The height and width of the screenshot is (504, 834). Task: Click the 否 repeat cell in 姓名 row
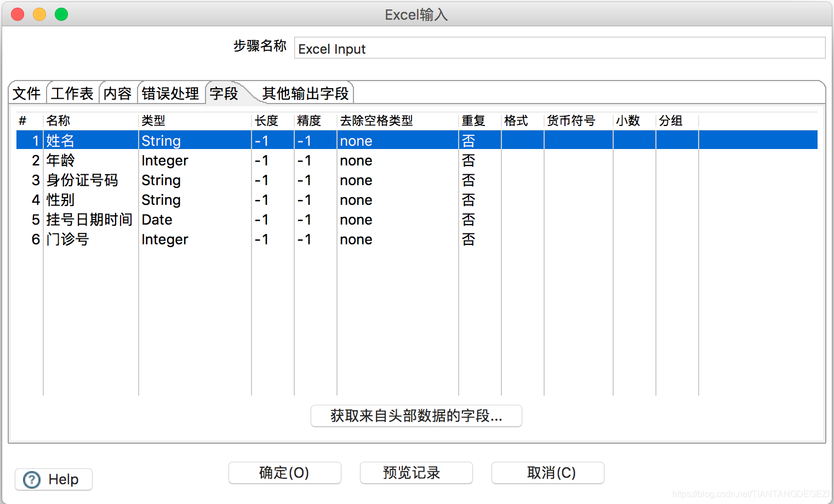(x=479, y=141)
